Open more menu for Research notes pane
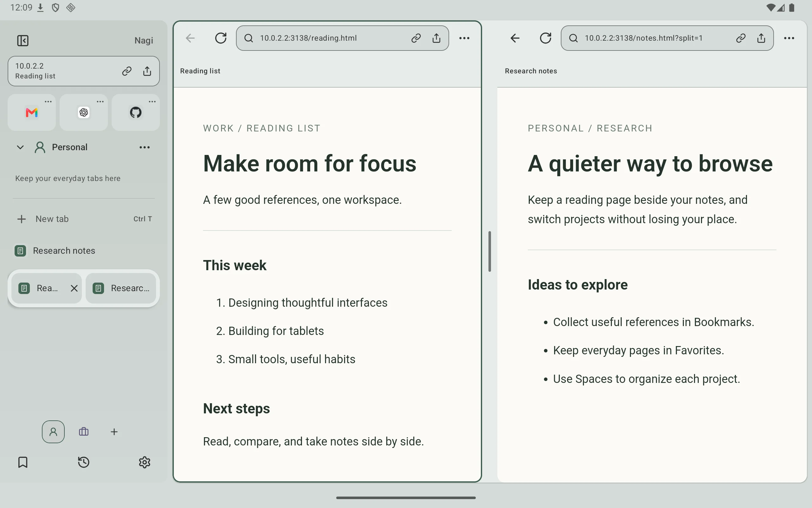 pos(789,38)
